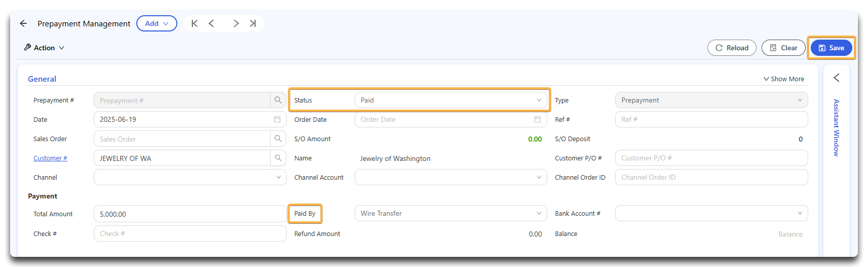Open the Date calendar picker icon
The height and width of the screenshot is (267, 868).
point(277,119)
